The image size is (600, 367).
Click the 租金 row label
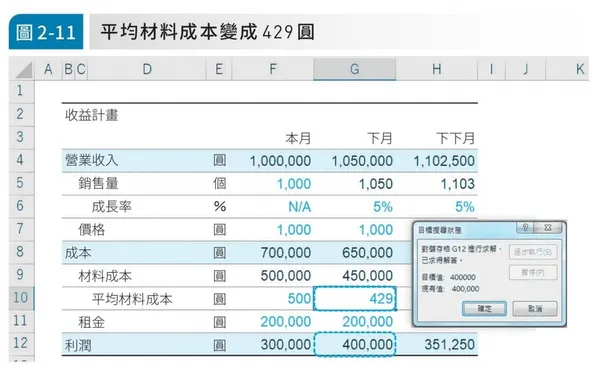[91, 322]
